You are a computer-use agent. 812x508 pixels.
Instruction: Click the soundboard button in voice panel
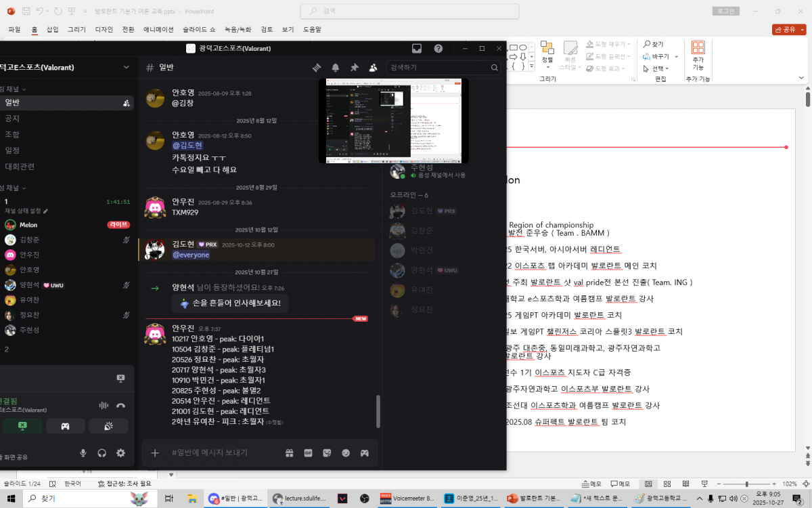tap(108, 426)
